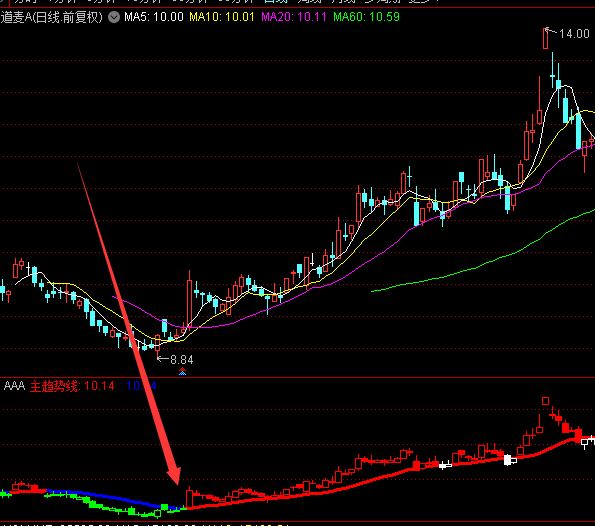Select the white candle marker in AAA panel
Viewport: 595px width, 526px height.
point(508,460)
